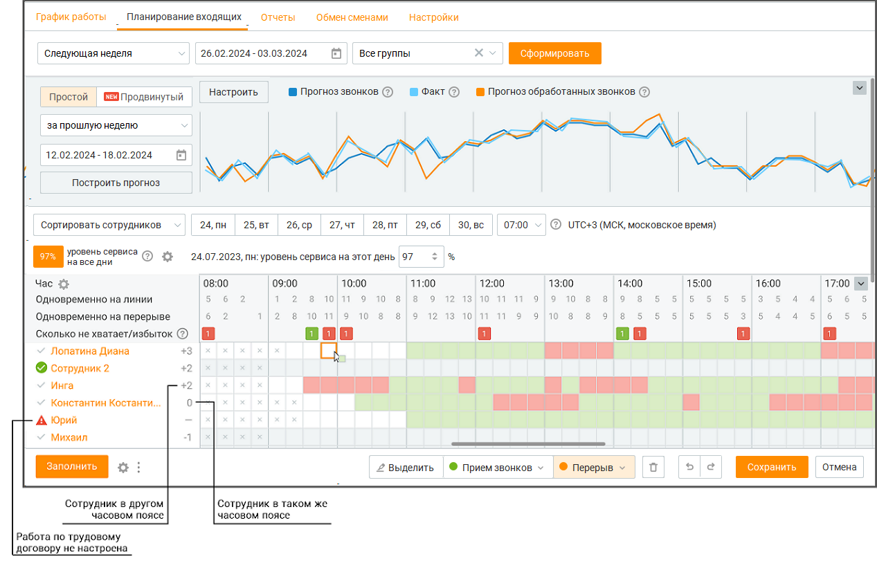
Task: Click the undo arrow icon
Action: pyautogui.click(x=689, y=467)
